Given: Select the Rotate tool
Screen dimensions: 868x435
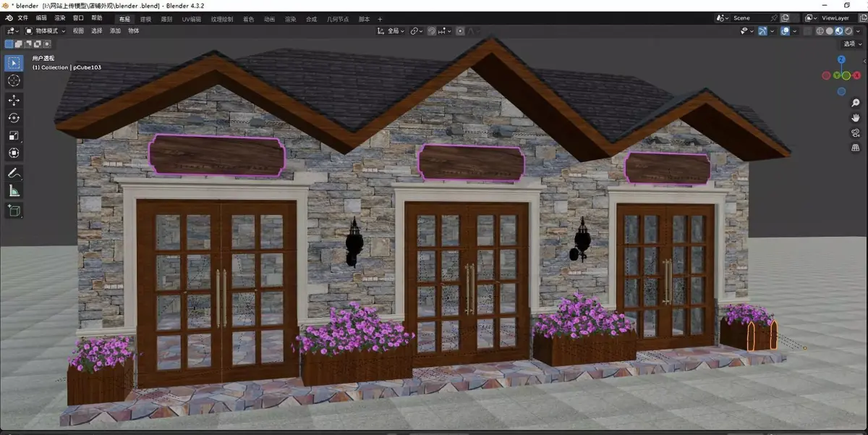Looking at the screenshot, I should tap(14, 118).
